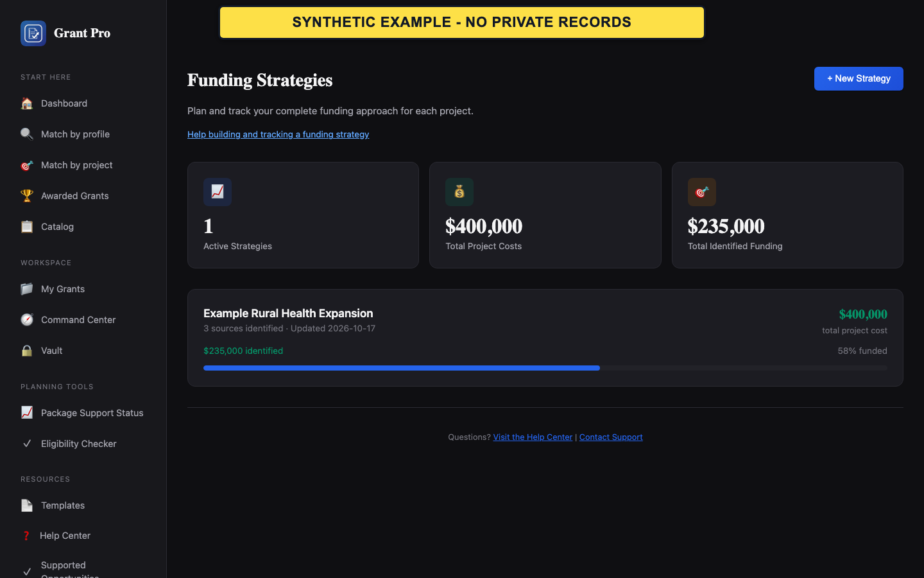924x578 pixels.
Task: Click the green $400,000 strategy cost
Action: click(x=863, y=314)
